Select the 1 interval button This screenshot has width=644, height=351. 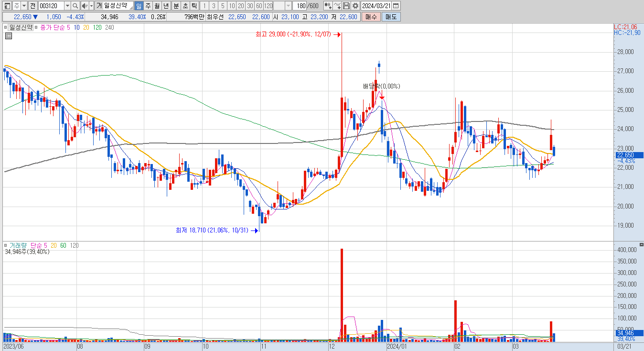click(x=204, y=6)
